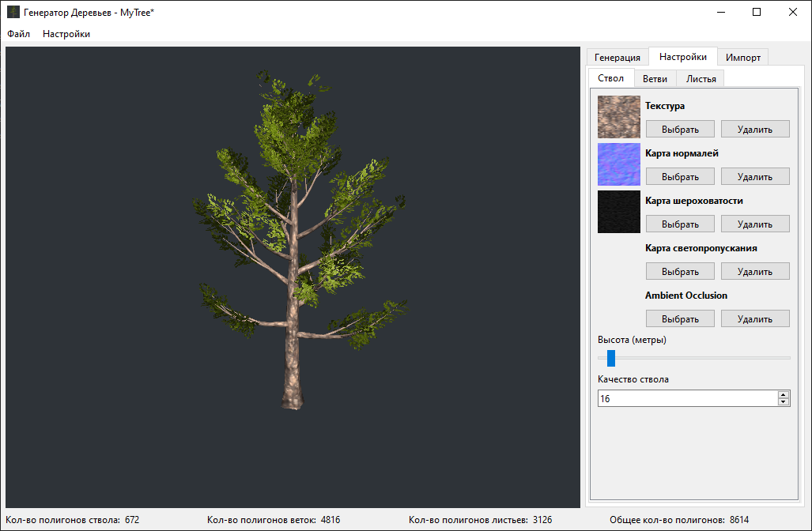Click the tree trunk in the 3D viewport
812x531 pixels.
point(293,331)
